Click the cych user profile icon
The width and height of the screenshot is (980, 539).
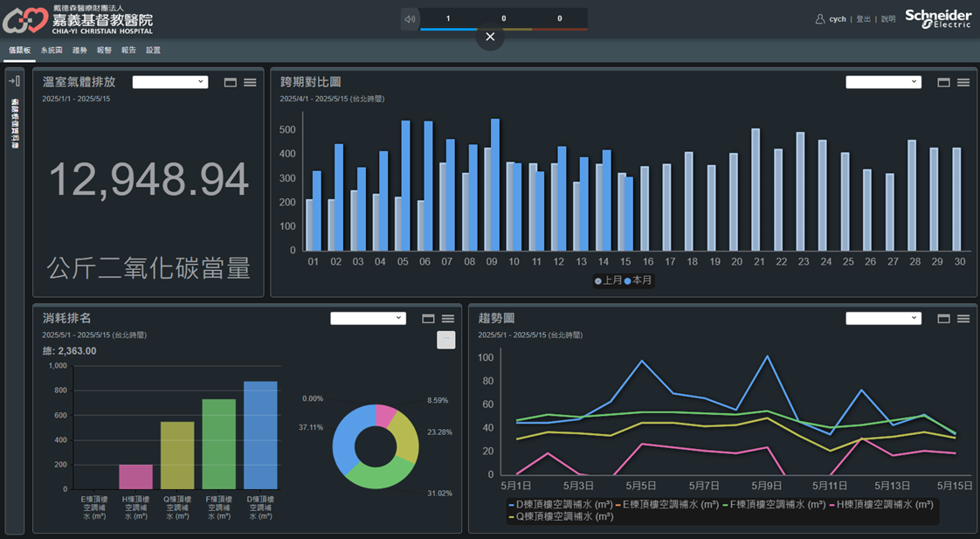pos(819,19)
